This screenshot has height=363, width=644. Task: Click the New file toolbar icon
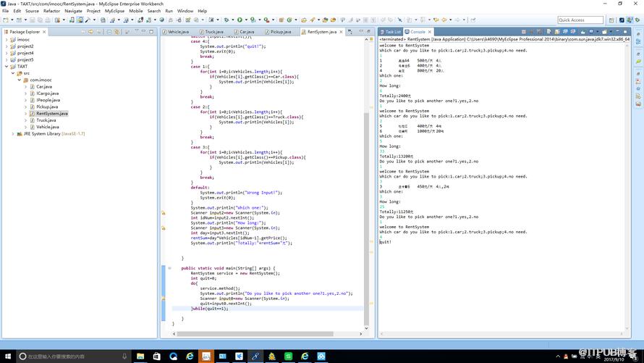pyautogui.click(x=6, y=20)
